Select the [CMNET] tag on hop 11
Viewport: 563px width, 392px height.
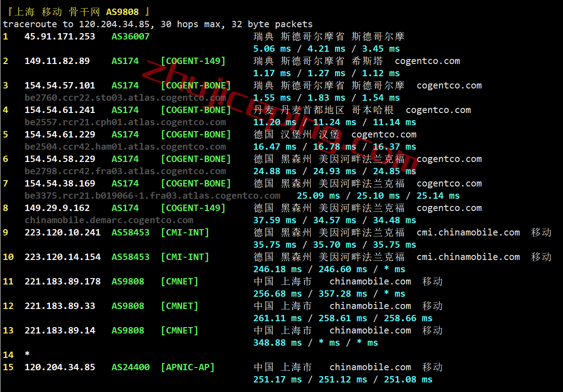180,281
